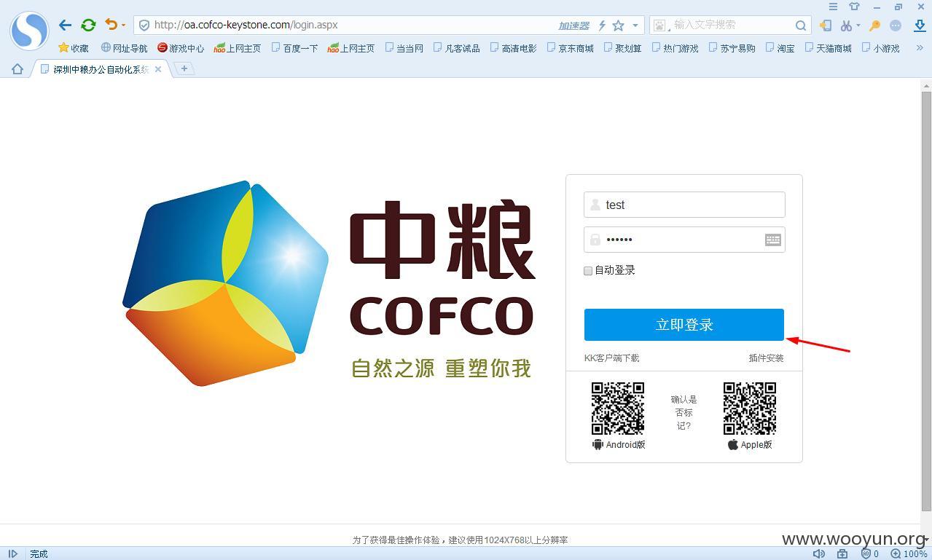This screenshot has width=932, height=560.
Task: Click the Sogou browser logo
Action: click(x=29, y=31)
